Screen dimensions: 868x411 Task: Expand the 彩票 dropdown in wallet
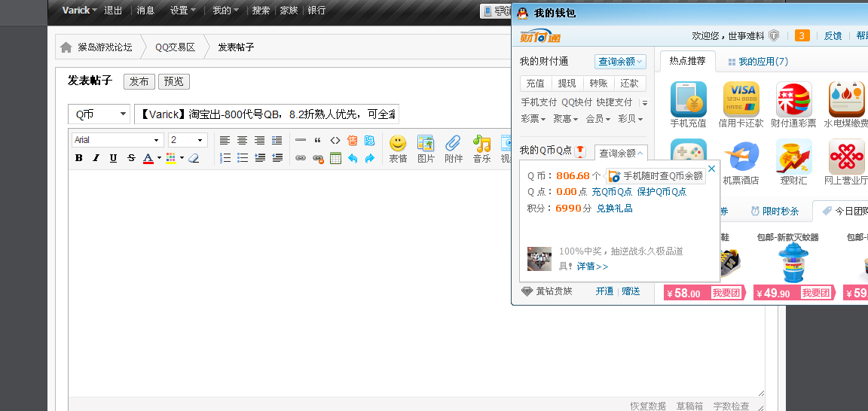coord(533,118)
